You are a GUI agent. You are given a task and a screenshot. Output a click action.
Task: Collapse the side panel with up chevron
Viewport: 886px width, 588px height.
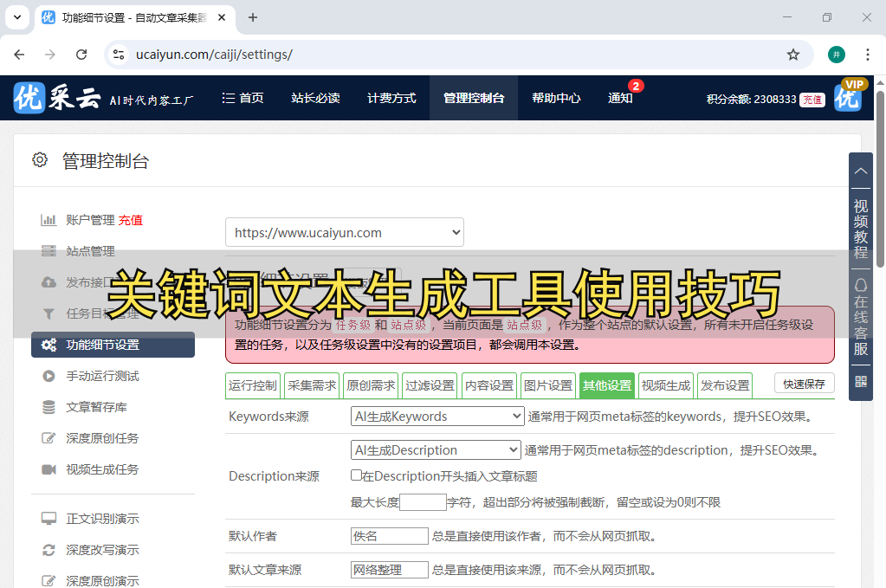click(x=861, y=171)
